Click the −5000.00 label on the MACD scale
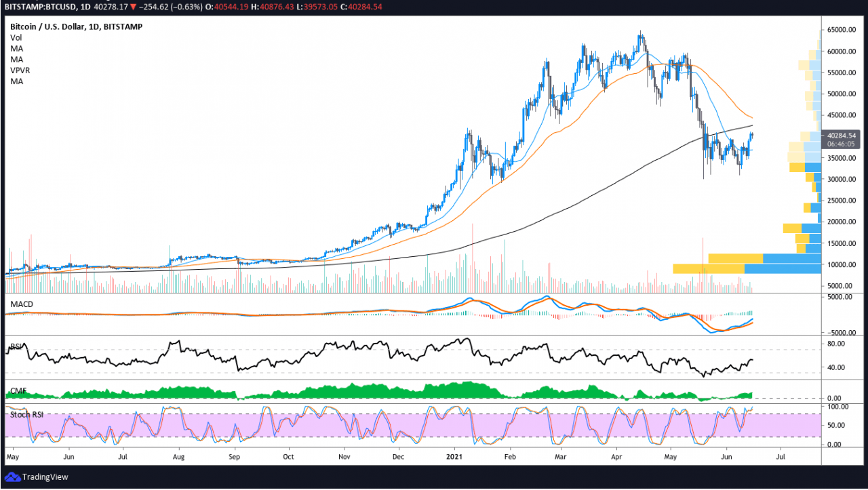This screenshot has width=868, height=490. pos(842,332)
